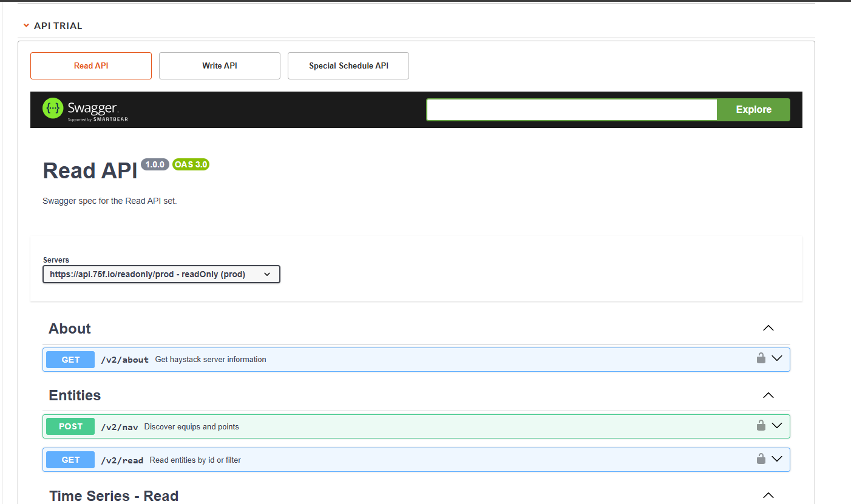The height and width of the screenshot is (504, 851).
Task: Focus the Swagger spec URL input field
Action: (572, 110)
